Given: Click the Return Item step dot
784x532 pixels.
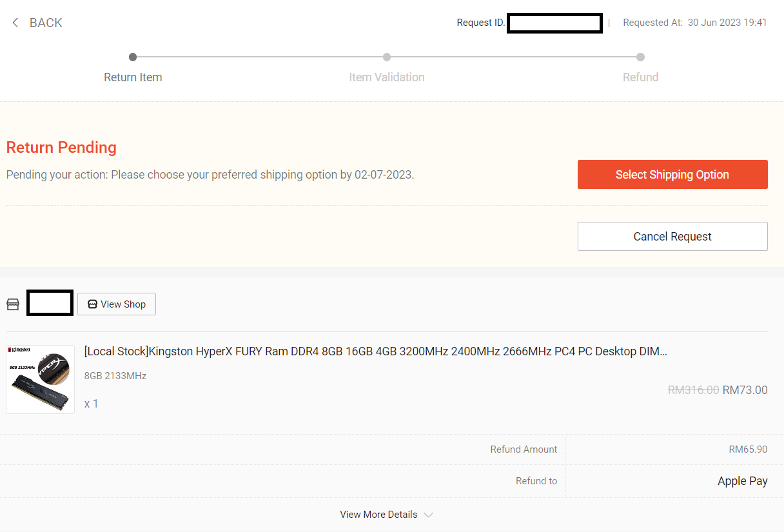Looking at the screenshot, I should click(133, 57).
